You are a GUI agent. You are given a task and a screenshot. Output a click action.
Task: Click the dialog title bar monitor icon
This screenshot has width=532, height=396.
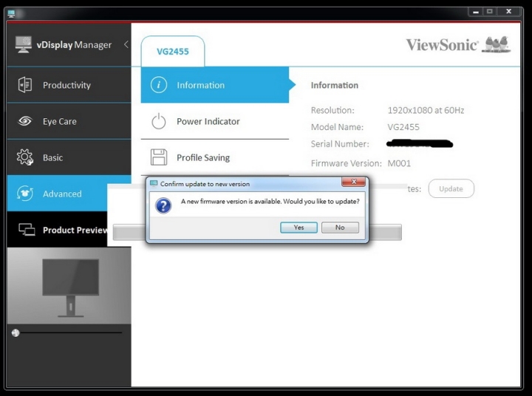[x=154, y=183]
